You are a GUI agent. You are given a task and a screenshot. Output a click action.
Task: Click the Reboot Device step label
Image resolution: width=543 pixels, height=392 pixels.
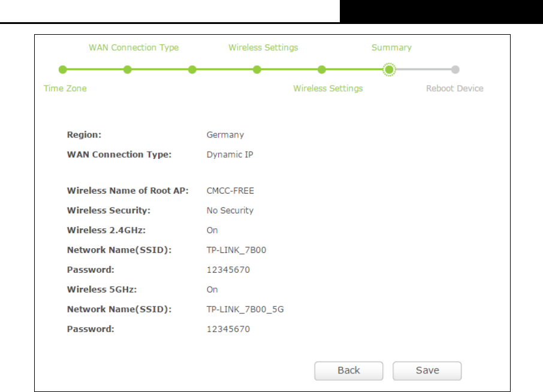[455, 89]
